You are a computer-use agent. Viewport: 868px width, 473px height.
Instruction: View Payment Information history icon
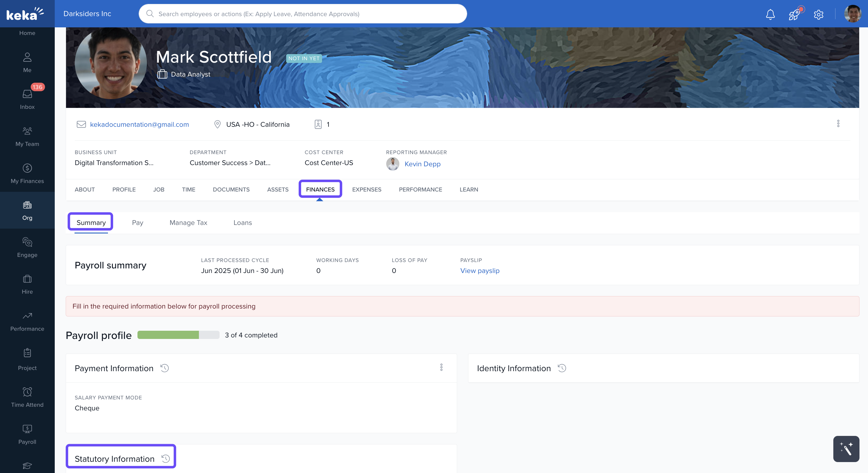165,368
